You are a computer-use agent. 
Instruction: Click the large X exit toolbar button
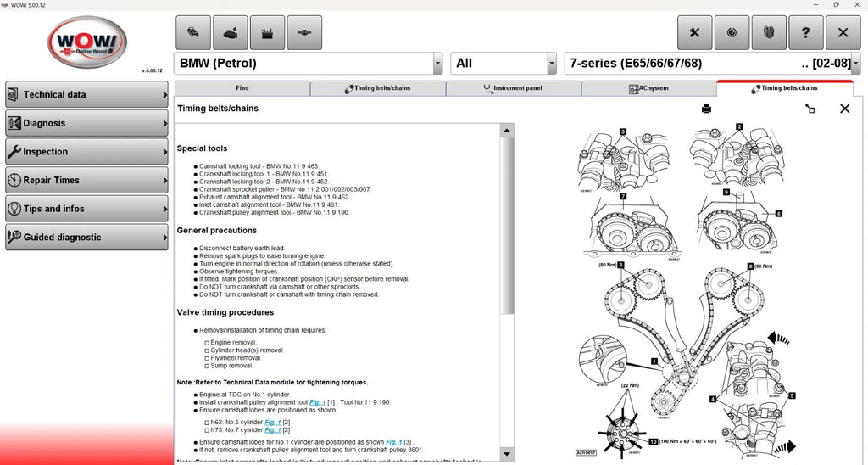click(843, 33)
